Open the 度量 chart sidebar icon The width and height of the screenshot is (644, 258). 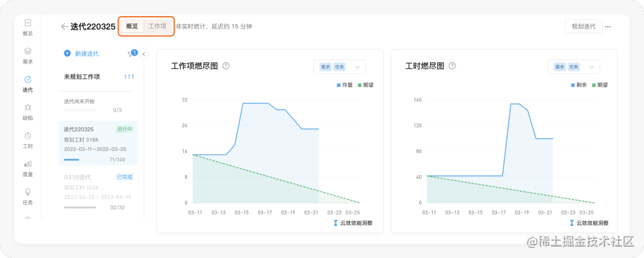pos(28,164)
